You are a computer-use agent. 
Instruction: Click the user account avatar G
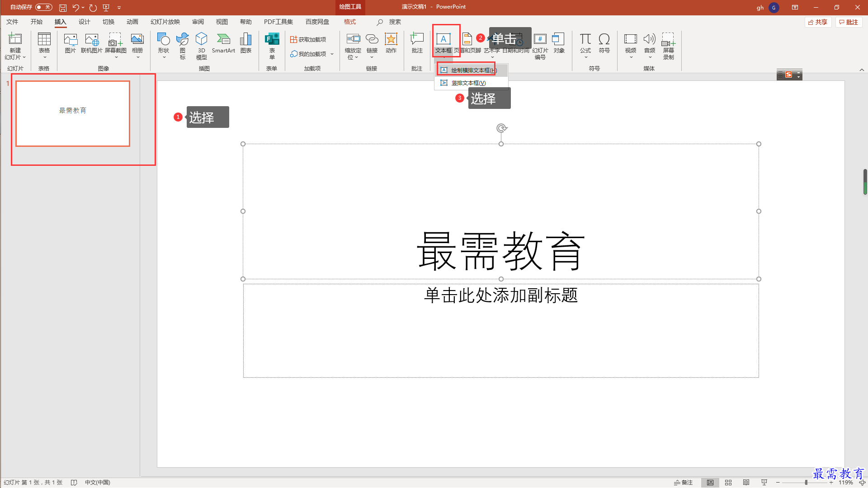point(774,8)
